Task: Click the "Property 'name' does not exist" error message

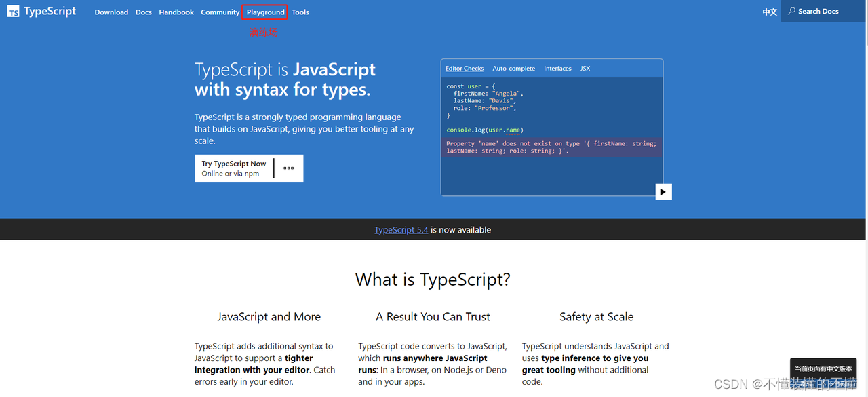Action: pos(551,147)
